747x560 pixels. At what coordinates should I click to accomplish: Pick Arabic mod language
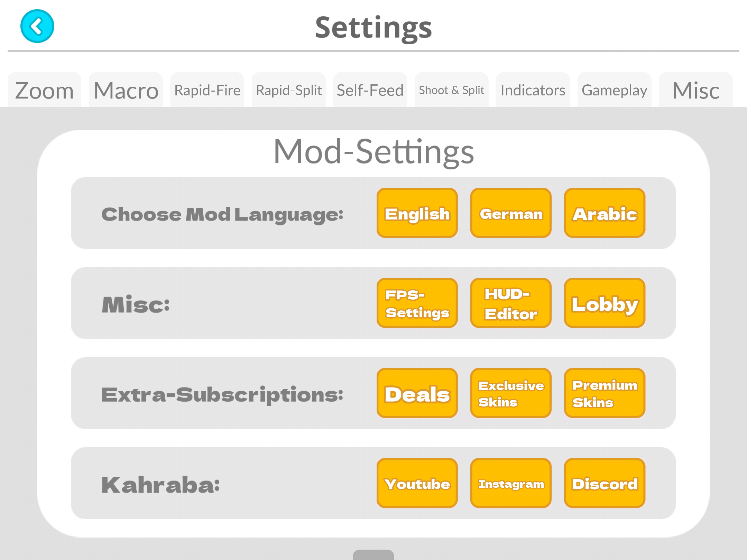pyautogui.click(x=605, y=213)
